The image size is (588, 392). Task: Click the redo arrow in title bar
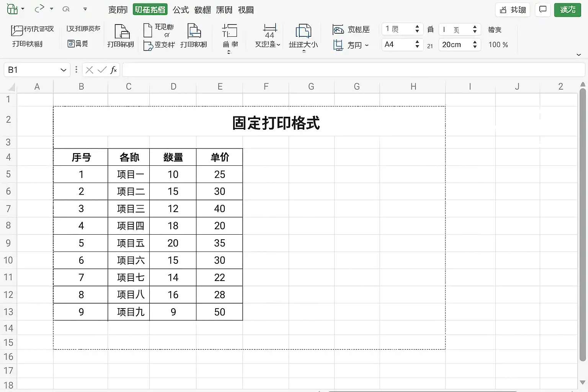point(39,8)
